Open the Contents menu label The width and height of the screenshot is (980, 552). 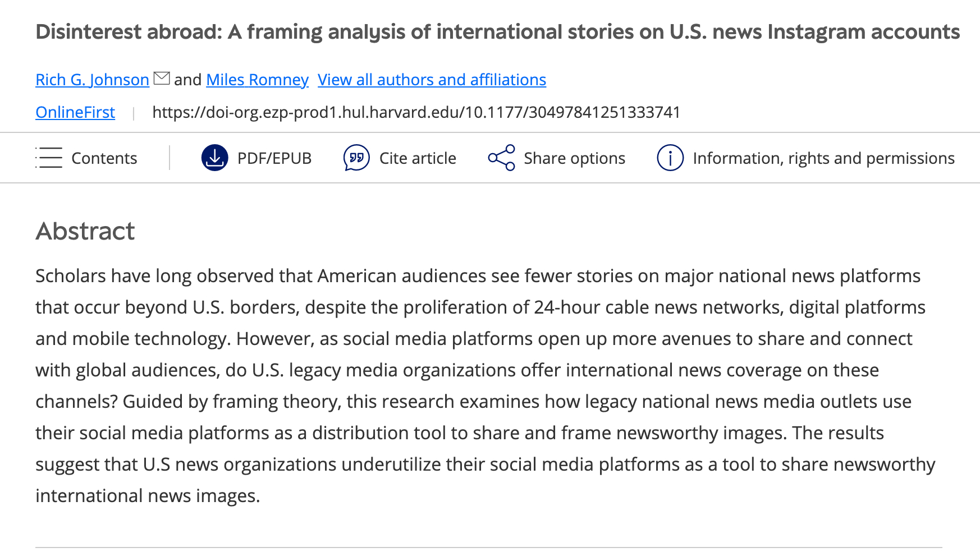tap(104, 158)
